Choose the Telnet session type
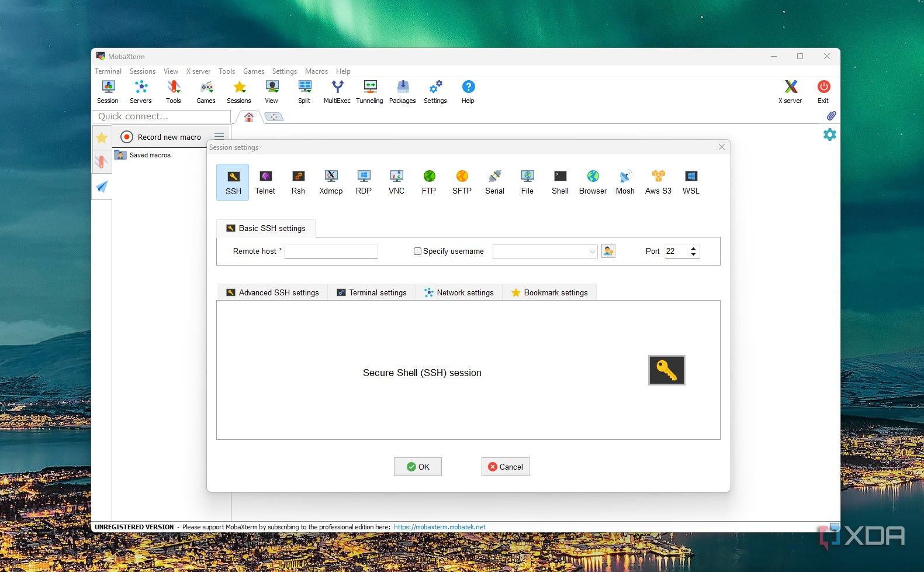Image resolution: width=924 pixels, height=572 pixels. [x=265, y=182]
